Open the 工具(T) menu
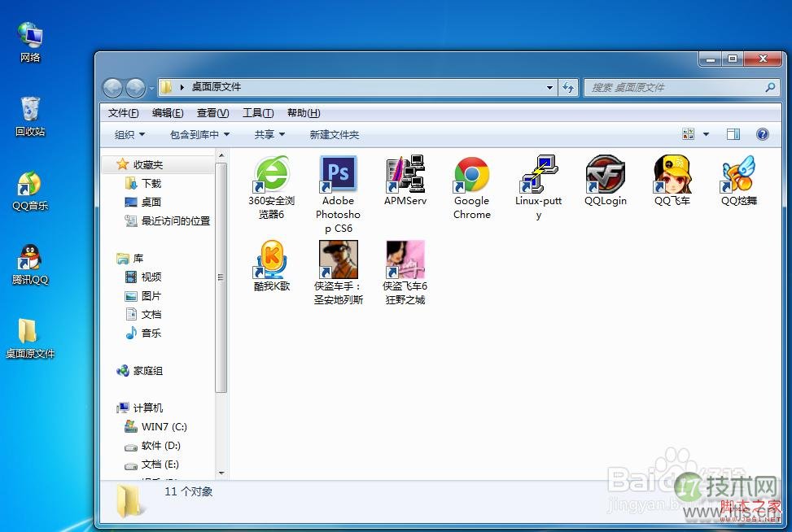Image resolution: width=792 pixels, height=532 pixels. point(257,113)
